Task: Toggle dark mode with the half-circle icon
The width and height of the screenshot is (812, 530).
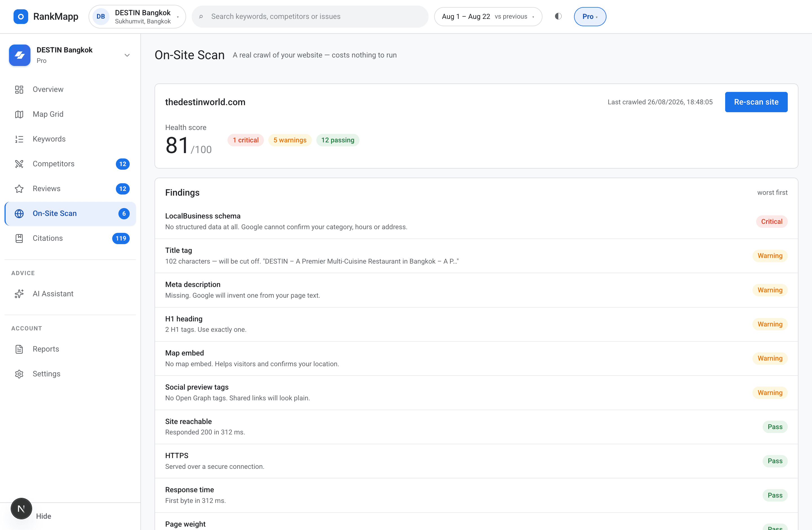Action: (558, 16)
